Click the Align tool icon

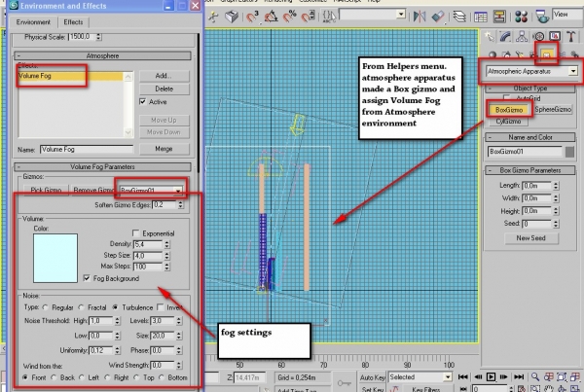click(438, 17)
